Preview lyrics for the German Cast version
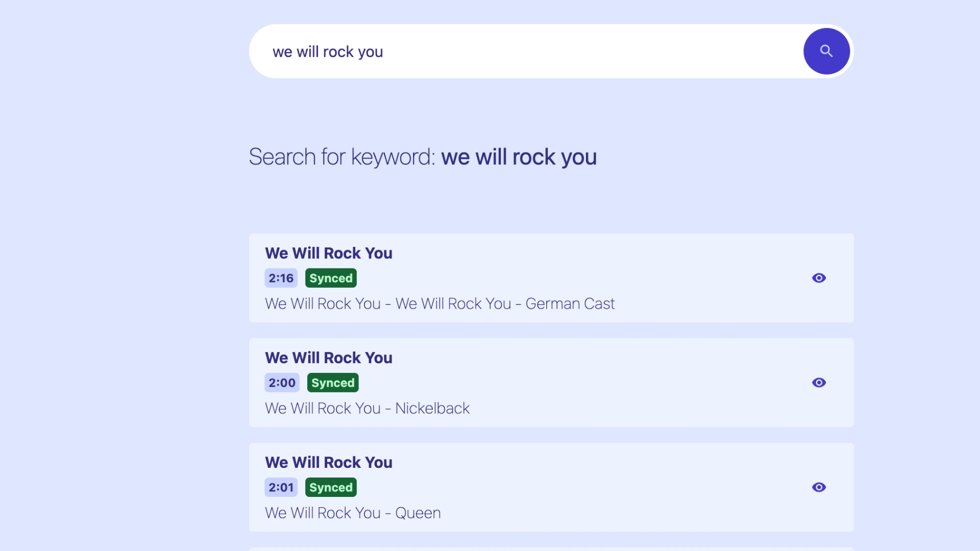The image size is (980, 551). [x=819, y=278]
